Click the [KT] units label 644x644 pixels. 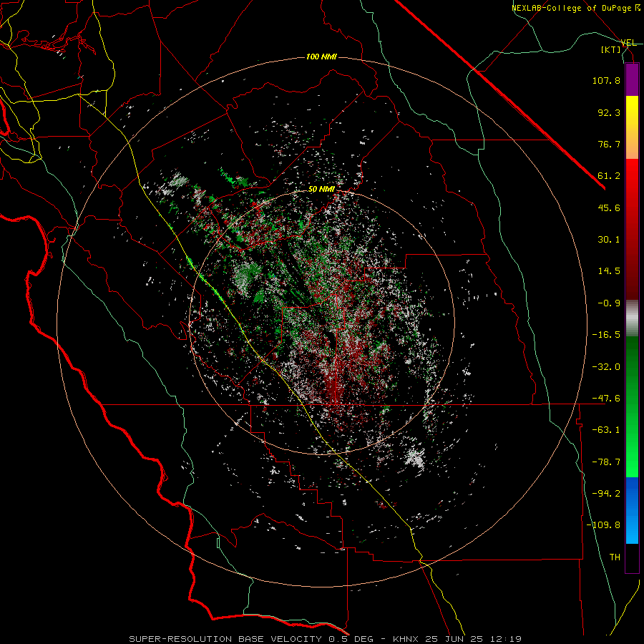tap(611, 49)
